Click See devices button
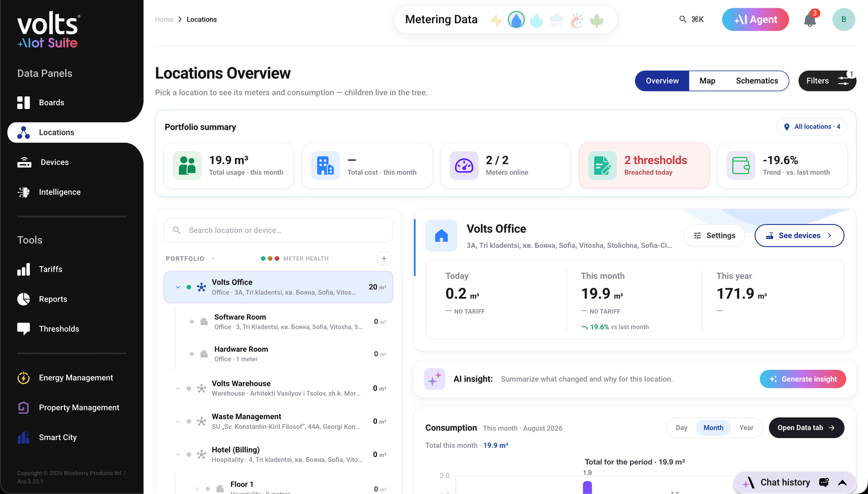 click(799, 235)
